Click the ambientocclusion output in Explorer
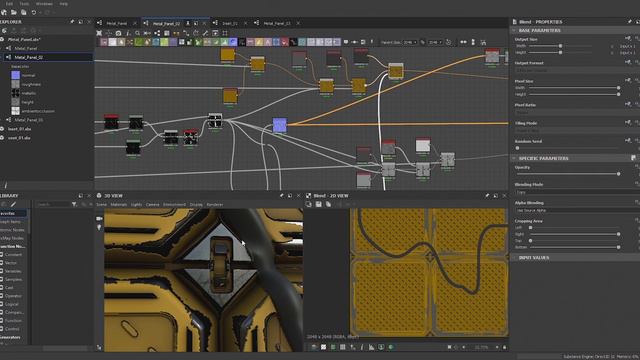 (x=38, y=111)
